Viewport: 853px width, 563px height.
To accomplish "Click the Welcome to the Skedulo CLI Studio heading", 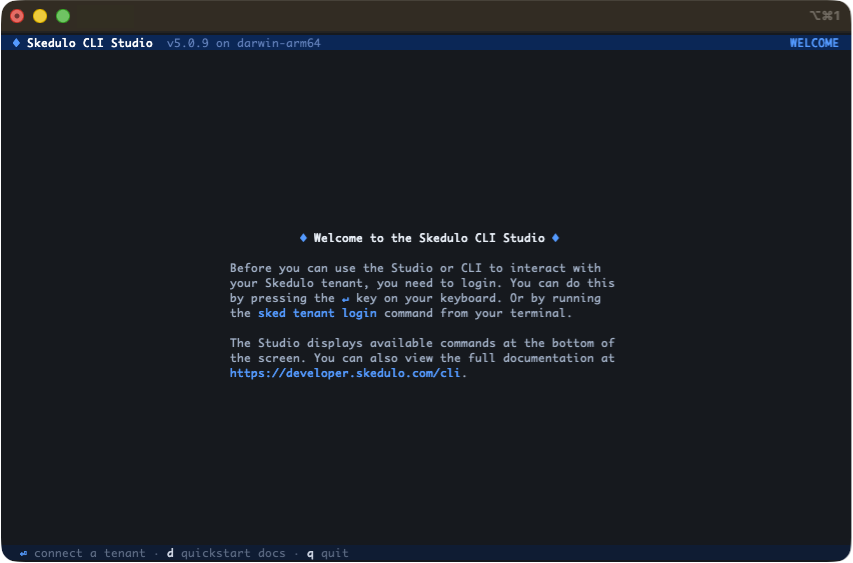I will click(429, 238).
